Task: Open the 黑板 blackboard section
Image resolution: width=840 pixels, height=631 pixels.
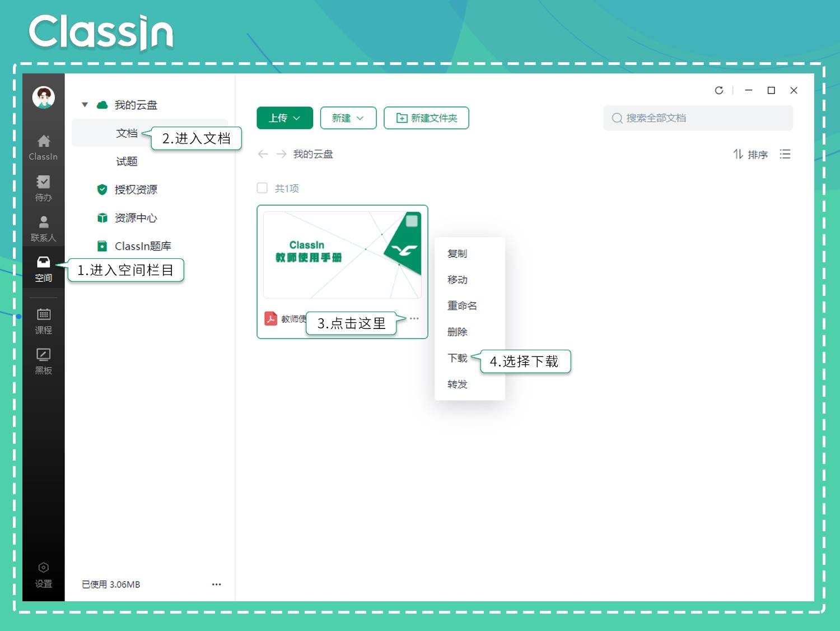Action: tap(43, 361)
